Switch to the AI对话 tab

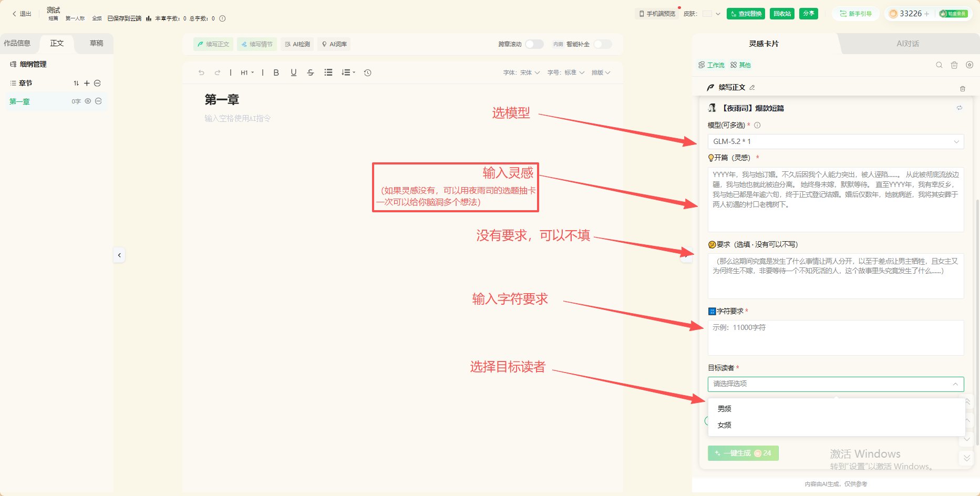(907, 44)
